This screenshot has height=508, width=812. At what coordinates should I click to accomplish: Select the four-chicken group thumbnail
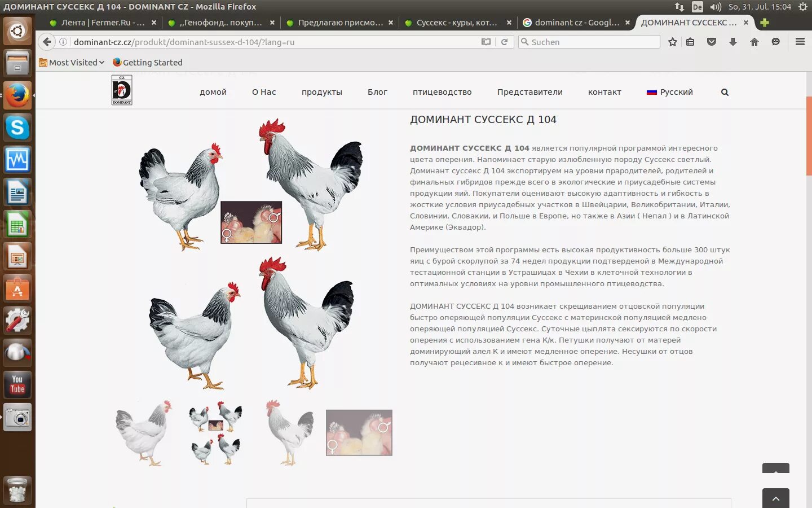(216, 433)
